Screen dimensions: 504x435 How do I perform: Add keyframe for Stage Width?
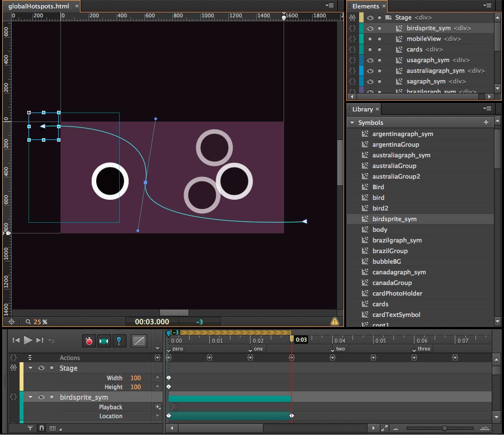tap(158, 378)
